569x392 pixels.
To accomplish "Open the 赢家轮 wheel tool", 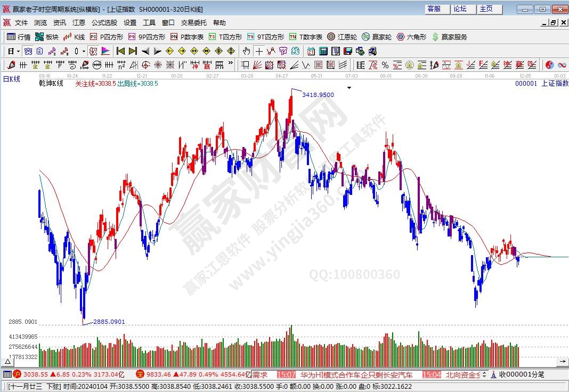I will [377, 37].
